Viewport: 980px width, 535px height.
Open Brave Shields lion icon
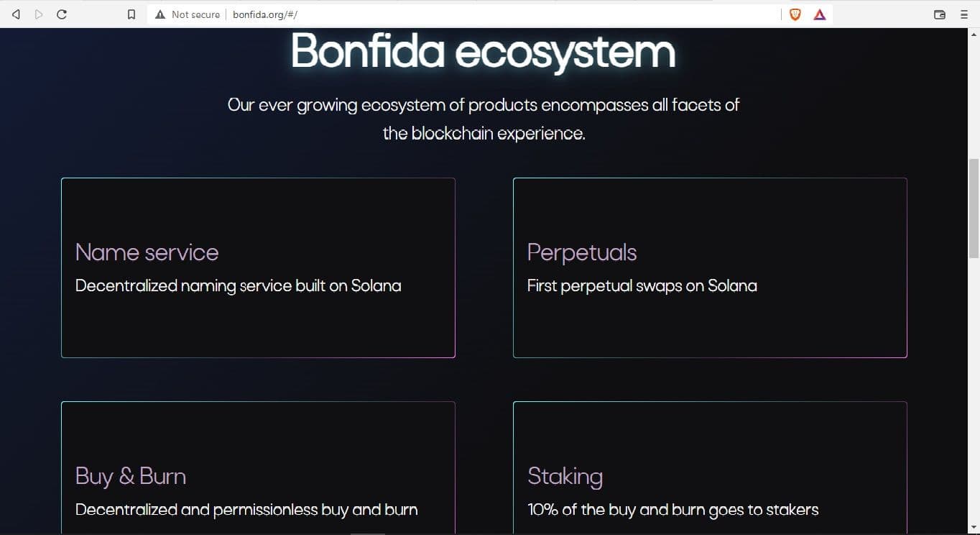[795, 14]
